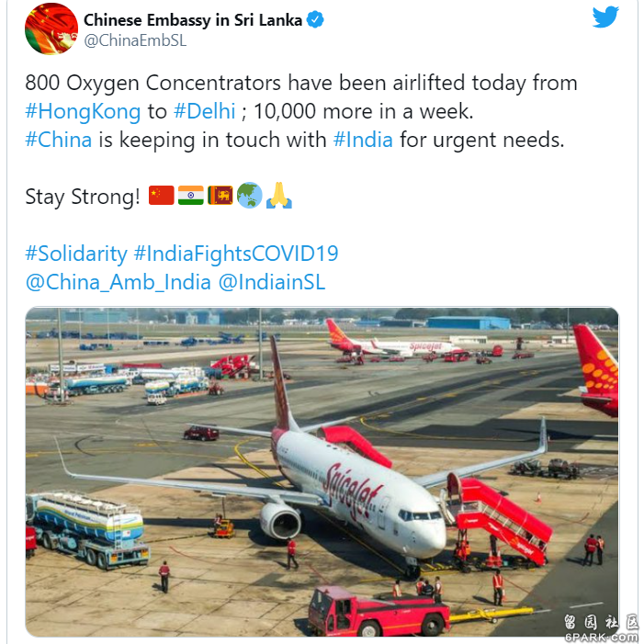
Task: Click the China flag emoji
Action: pos(162,195)
